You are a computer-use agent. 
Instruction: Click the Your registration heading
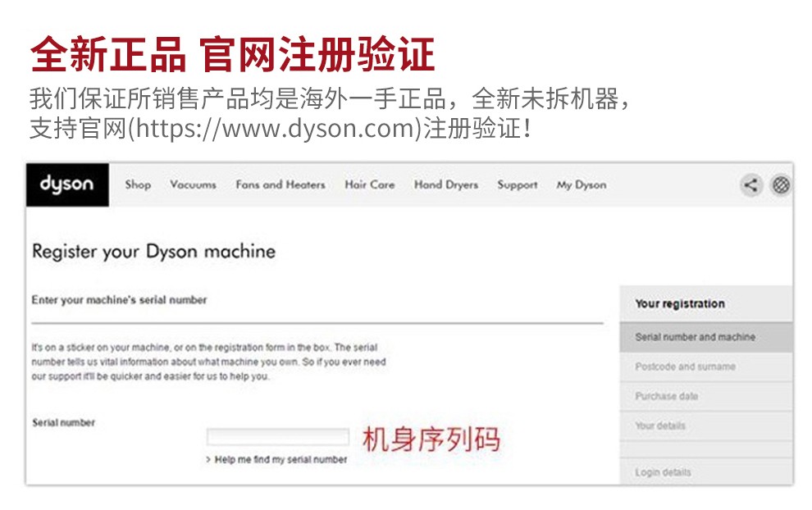pos(680,304)
